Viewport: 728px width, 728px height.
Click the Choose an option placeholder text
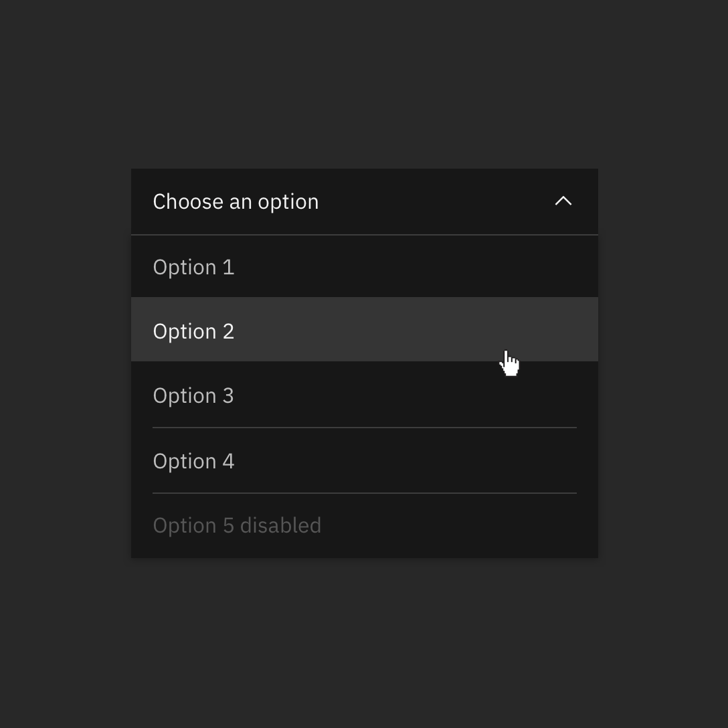(236, 201)
